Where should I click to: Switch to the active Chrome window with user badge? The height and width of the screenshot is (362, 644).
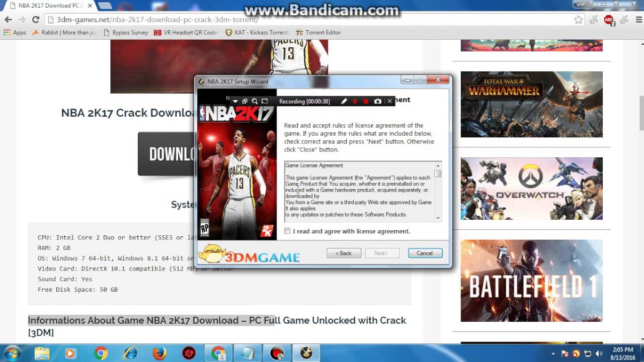tap(218, 353)
